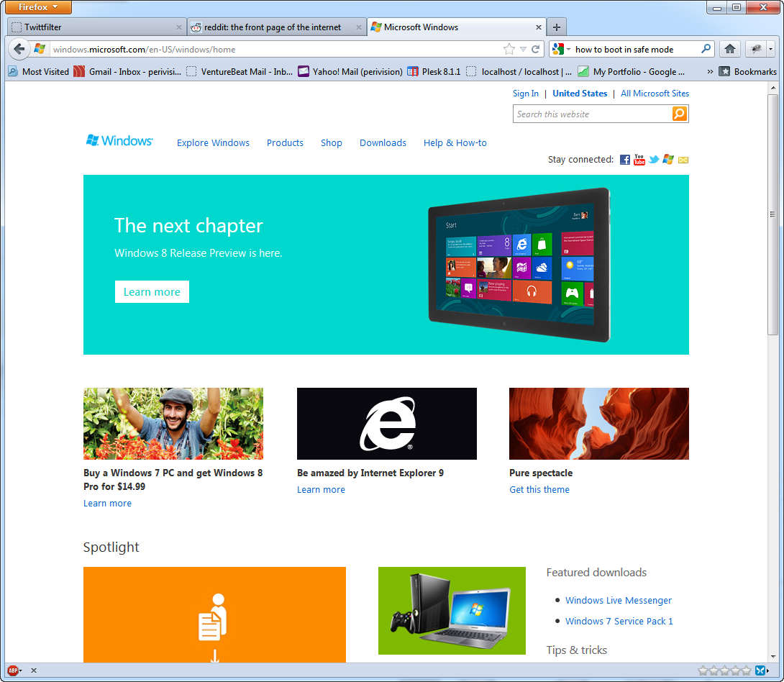Image resolution: width=784 pixels, height=682 pixels.
Task: Open the Firefox menu button dropdown
Action: [39, 7]
